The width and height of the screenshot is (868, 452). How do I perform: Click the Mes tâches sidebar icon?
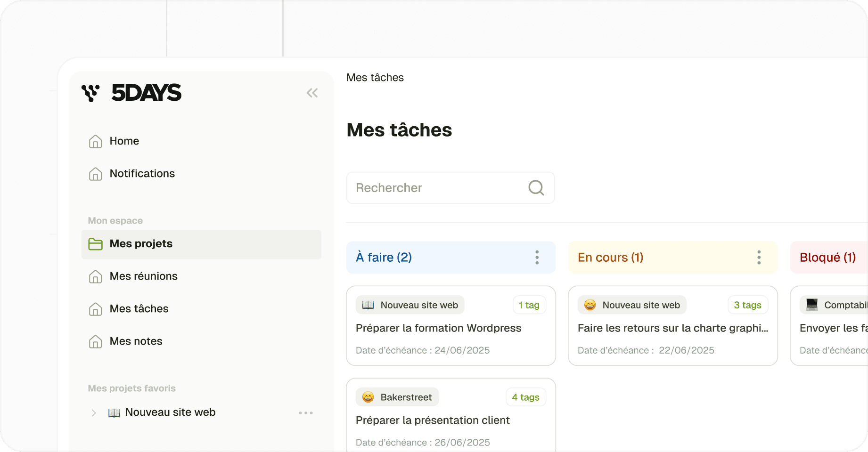(95, 309)
